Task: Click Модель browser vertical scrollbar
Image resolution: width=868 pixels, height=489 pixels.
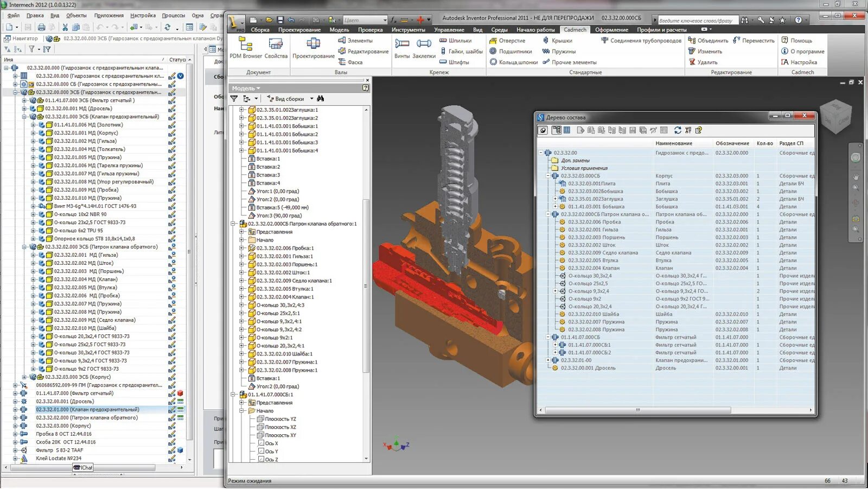Action: pos(366,285)
